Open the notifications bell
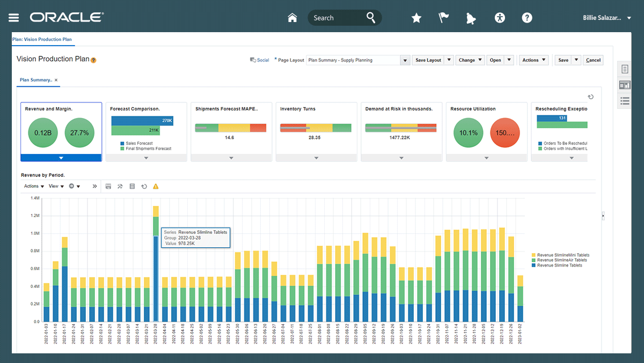 coord(471,18)
